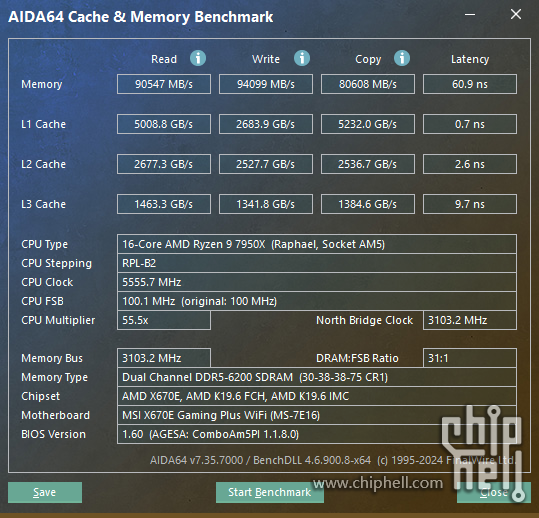Click L3 Cache Latency value box
539x518 pixels.
coord(470,204)
